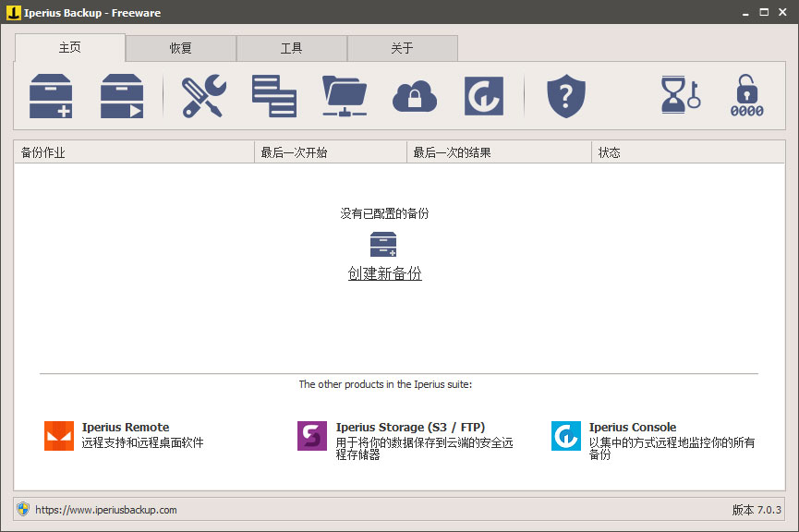Click the 以集中的方式远程地监控 console description

pos(672,449)
